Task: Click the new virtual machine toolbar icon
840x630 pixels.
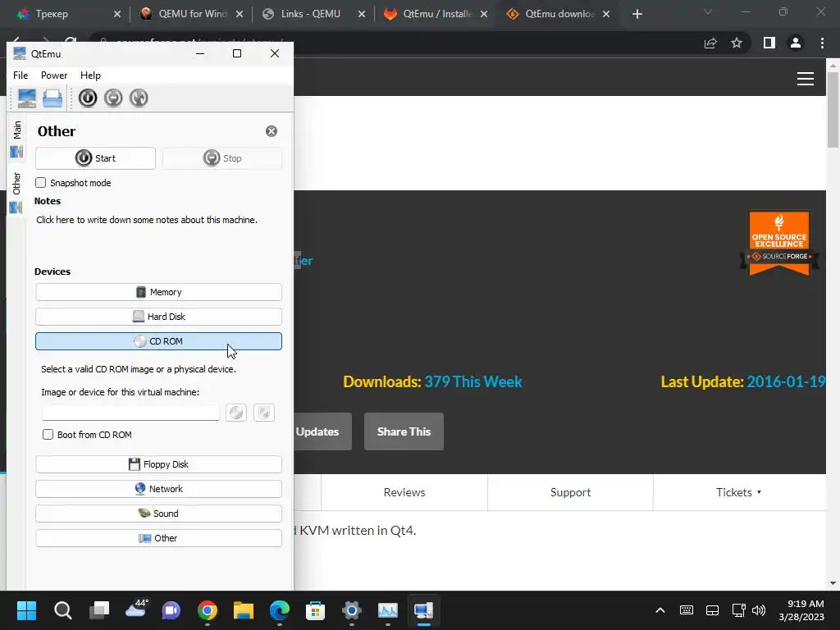Action: tap(26, 98)
